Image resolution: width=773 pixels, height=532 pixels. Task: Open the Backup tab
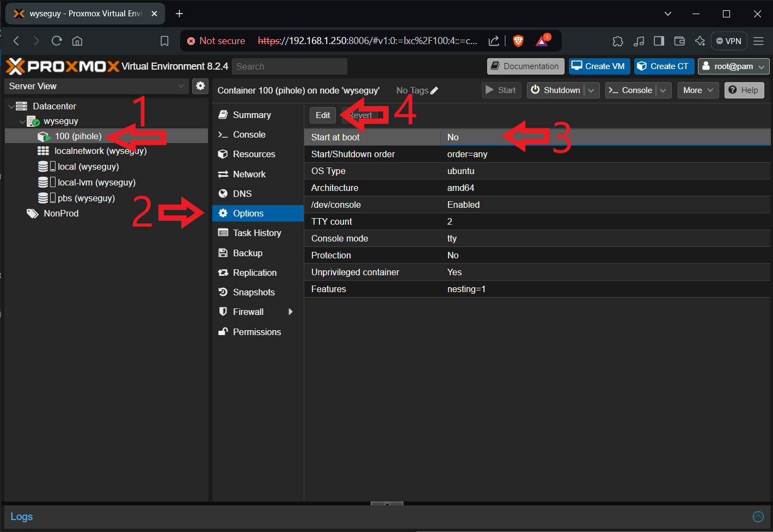tap(257, 253)
